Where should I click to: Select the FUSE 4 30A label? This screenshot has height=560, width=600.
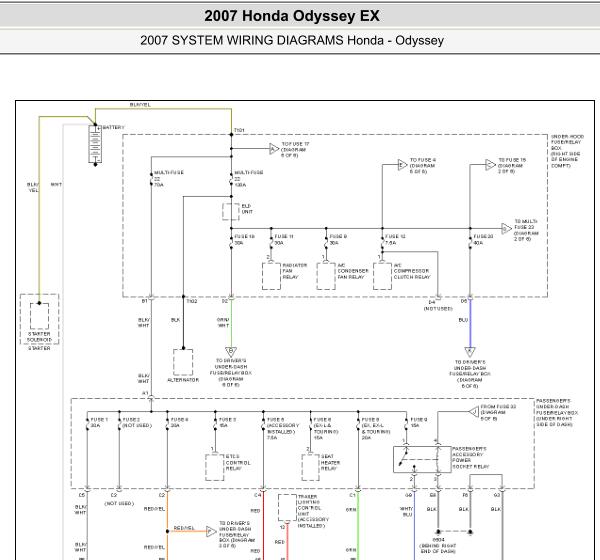pyautogui.click(x=179, y=423)
